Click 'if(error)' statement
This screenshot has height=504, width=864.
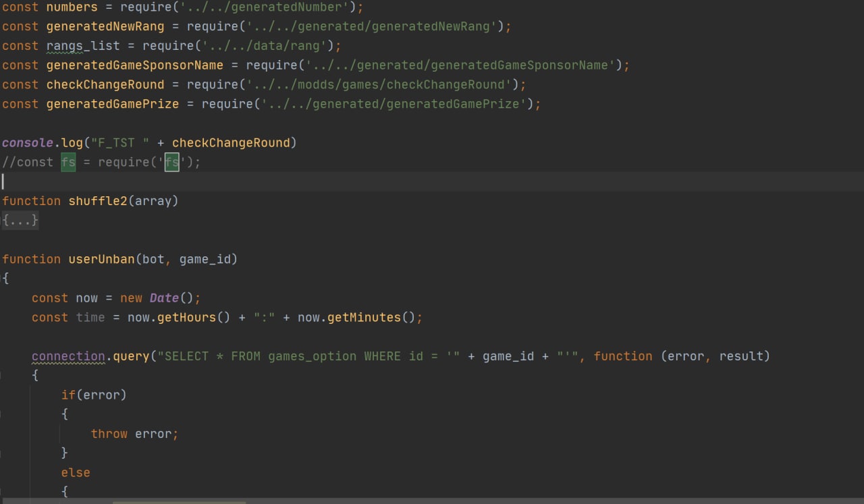click(94, 395)
